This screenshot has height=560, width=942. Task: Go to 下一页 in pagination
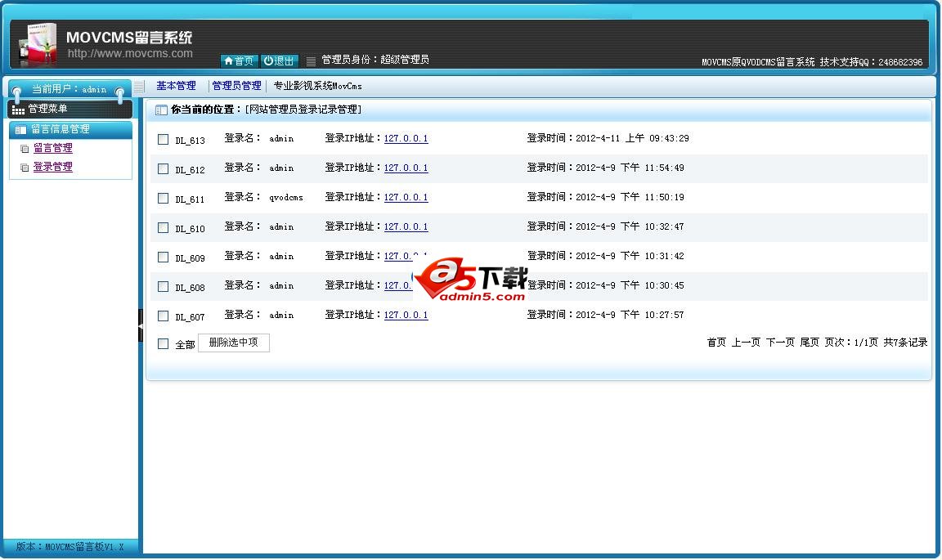[x=780, y=343]
